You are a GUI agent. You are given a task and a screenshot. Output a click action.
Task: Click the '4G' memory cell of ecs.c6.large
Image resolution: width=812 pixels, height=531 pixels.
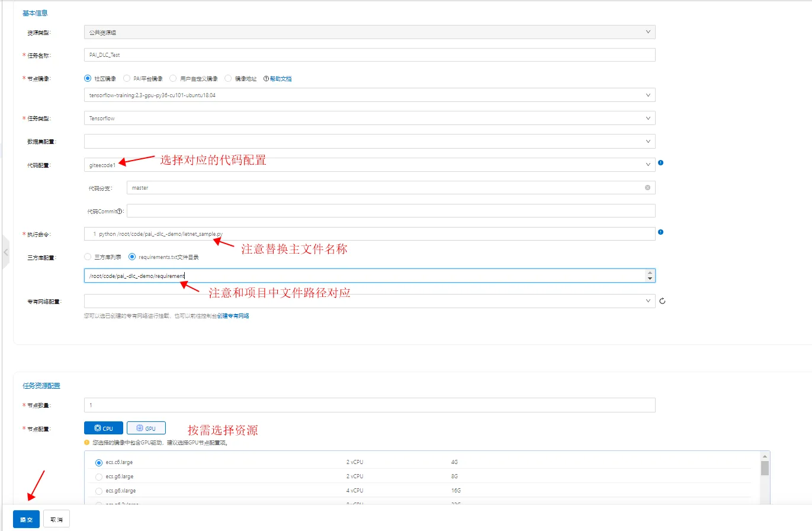[454, 462]
